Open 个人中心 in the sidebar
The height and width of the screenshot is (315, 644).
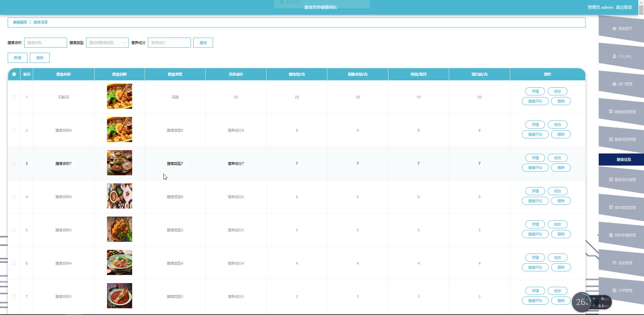click(622, 56)
